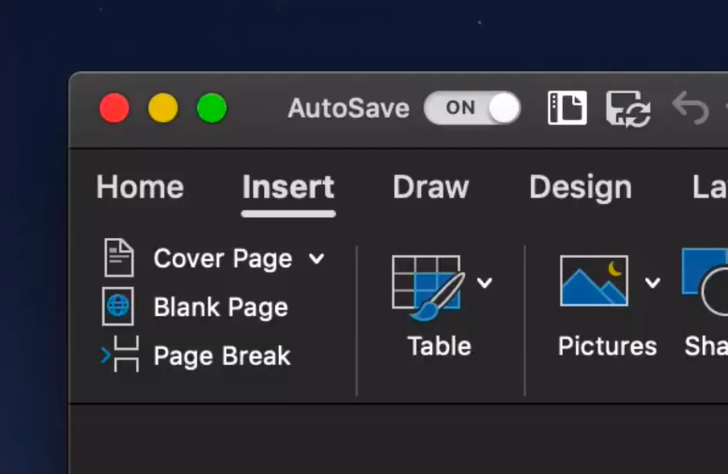
Task: Click the Cover Page document icon
Action: [x=119, y=258]
